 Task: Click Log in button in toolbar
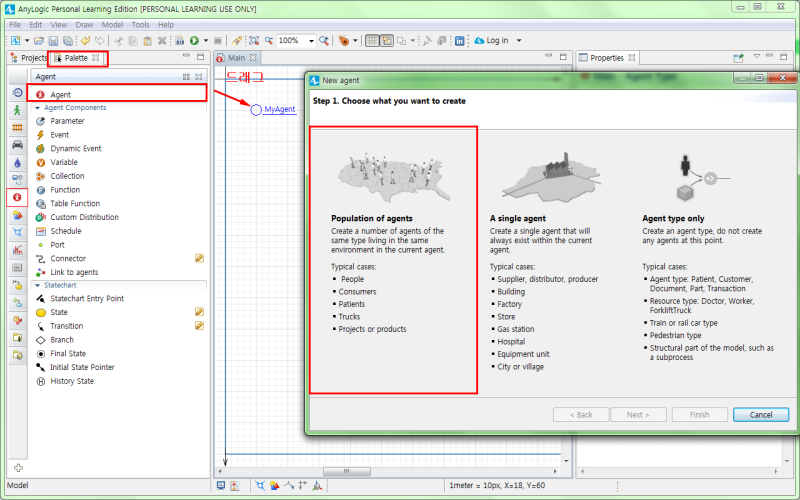pos(491,40)
